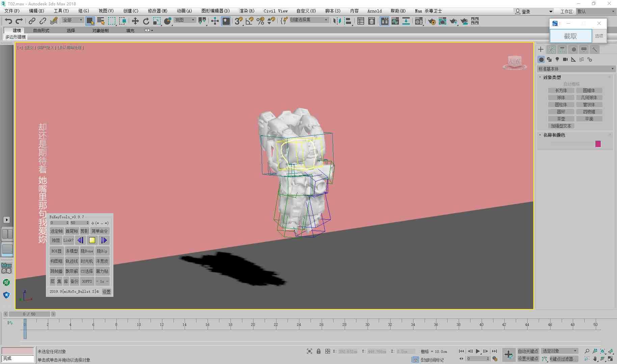
Task: Switch to the 自由形式 ribbon tab
Action: [x=41, y=30]
